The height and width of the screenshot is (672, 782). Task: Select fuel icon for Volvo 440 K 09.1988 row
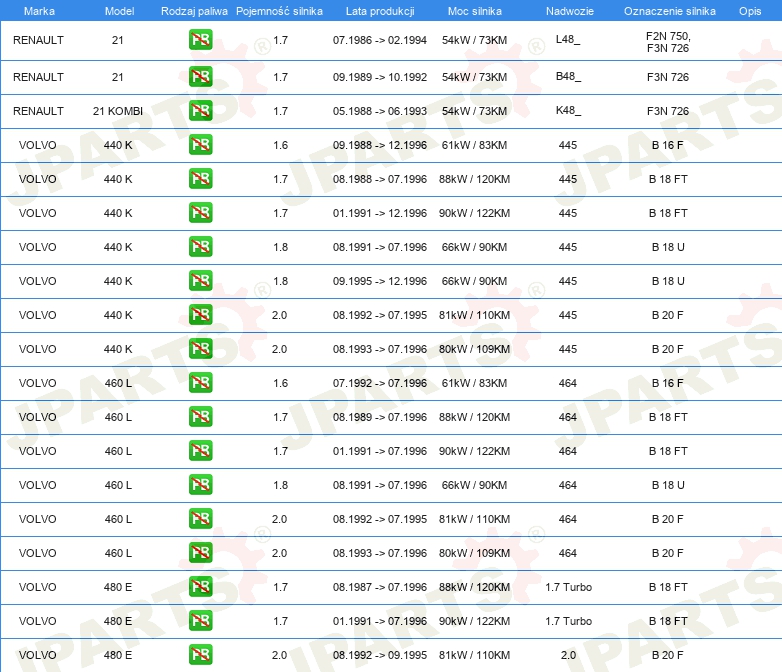[200, 145]
